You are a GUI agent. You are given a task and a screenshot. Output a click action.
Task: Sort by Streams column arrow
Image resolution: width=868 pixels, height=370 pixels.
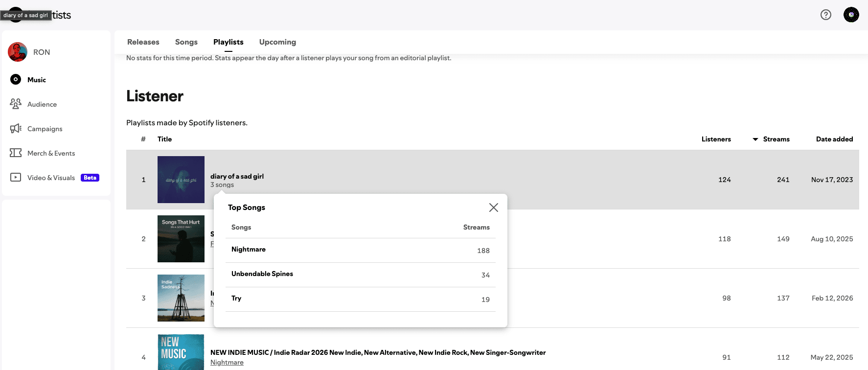(x=755, y=139)
